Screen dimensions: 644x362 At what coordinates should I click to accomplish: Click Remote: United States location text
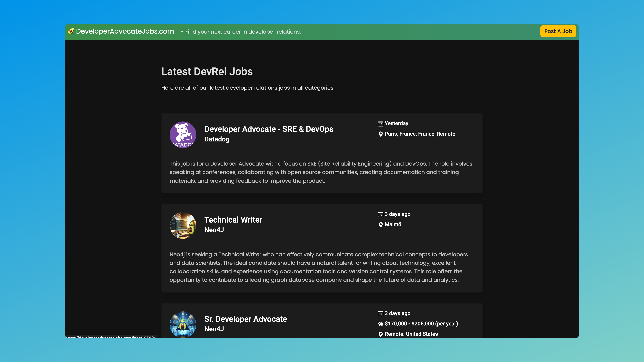[x=411, y=334]
